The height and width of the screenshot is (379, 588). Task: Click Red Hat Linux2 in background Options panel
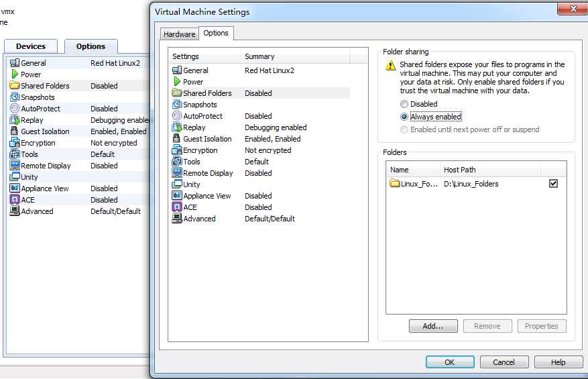click(115, 63)
